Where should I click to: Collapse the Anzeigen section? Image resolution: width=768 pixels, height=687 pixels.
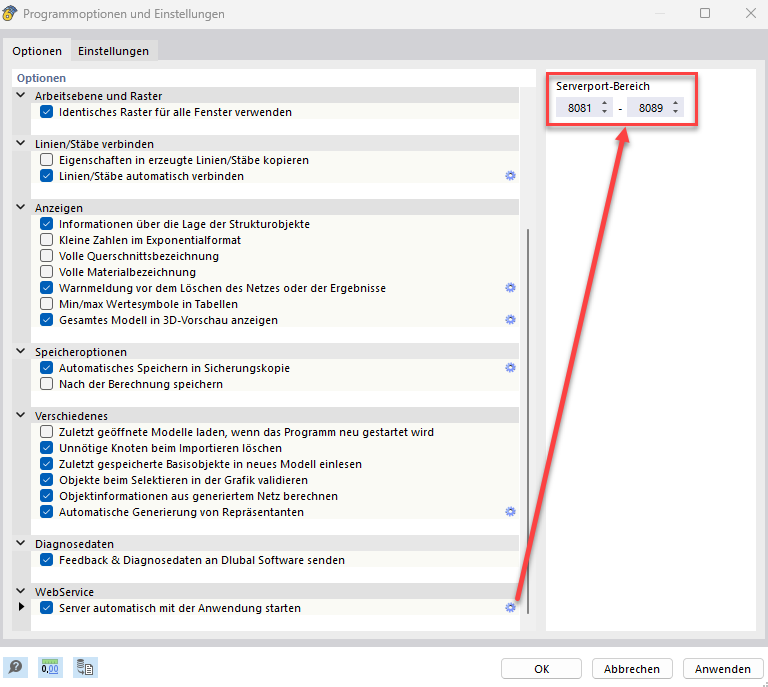point(21,207)
